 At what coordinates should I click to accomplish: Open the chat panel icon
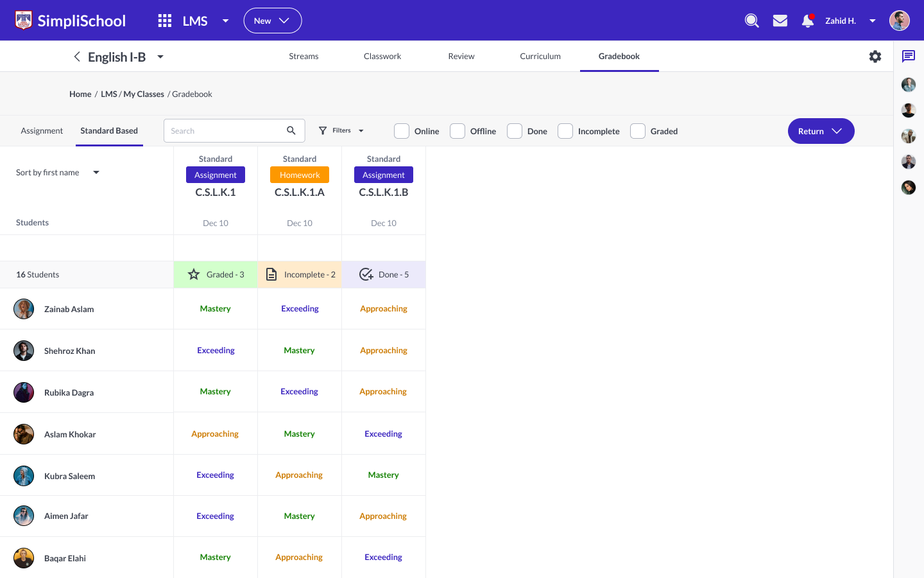click(x=909, y=57)
